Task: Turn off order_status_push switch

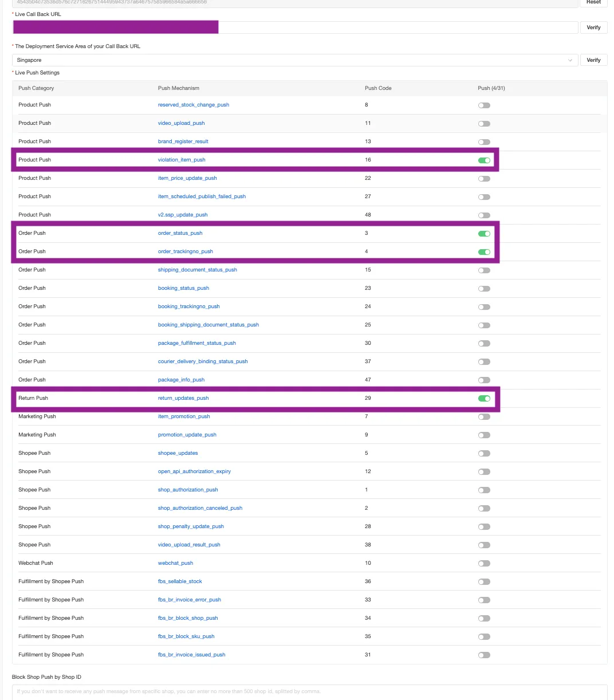Action: (484, 234)
